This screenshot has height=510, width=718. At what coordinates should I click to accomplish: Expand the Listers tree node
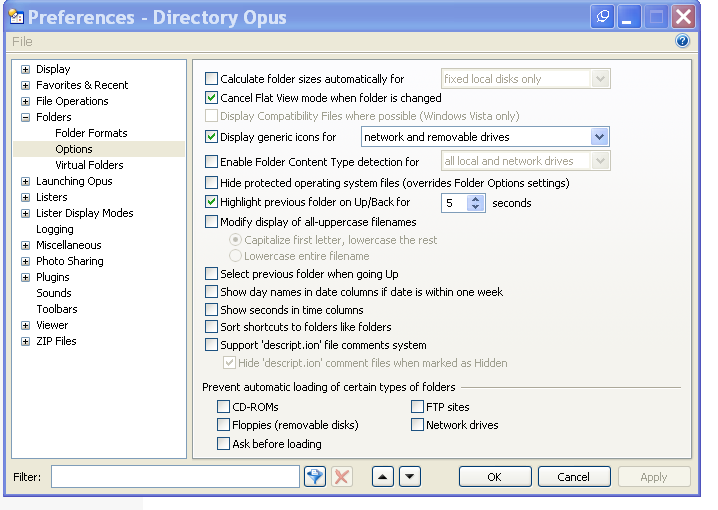pos(26,198)
